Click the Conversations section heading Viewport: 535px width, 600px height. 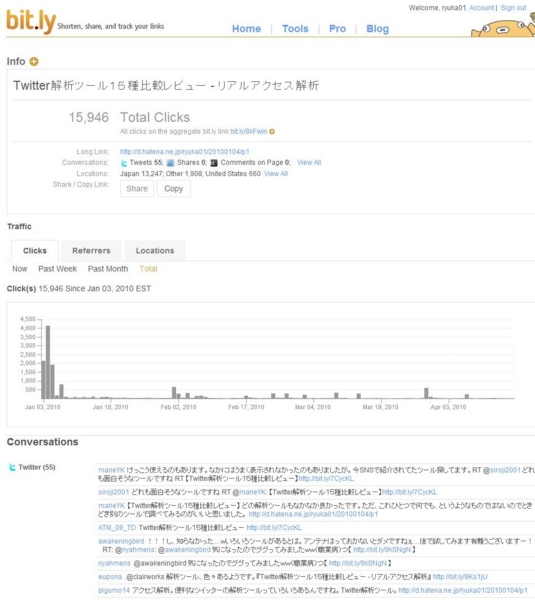[x=42, y=442]
